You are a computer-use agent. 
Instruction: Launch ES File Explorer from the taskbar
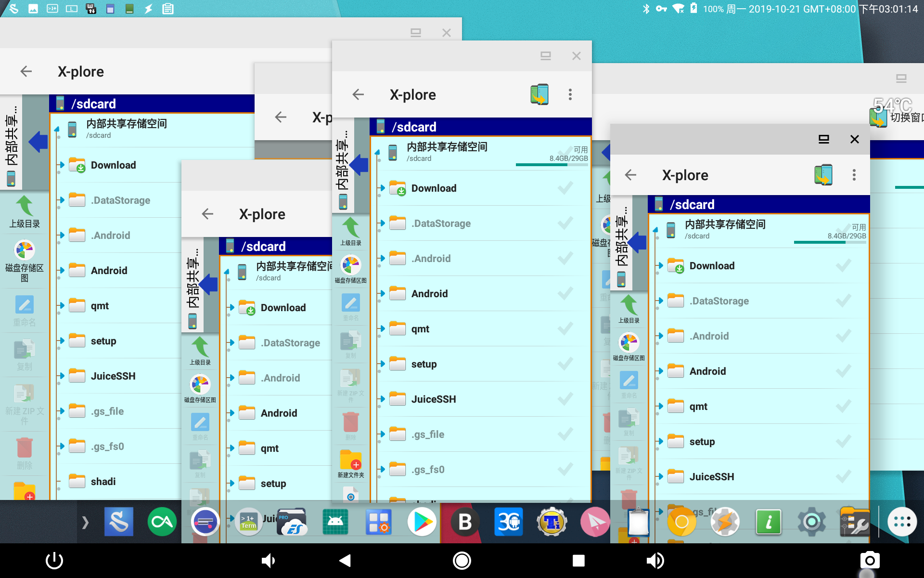[292, 522]
